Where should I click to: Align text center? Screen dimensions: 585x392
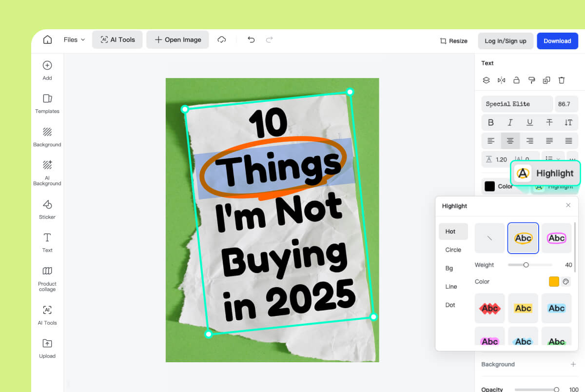(510, 141)
